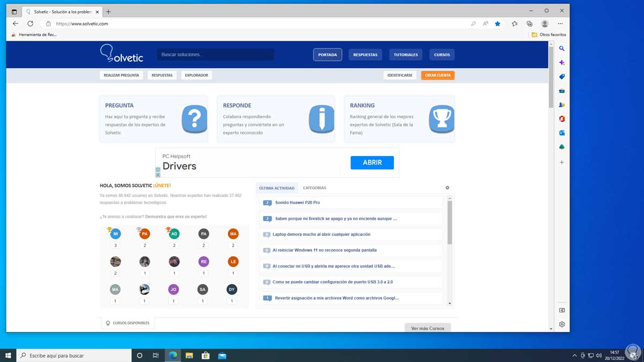644x362 pixels.
Task: Open the sidebar games icon
Action: [562, 105]
